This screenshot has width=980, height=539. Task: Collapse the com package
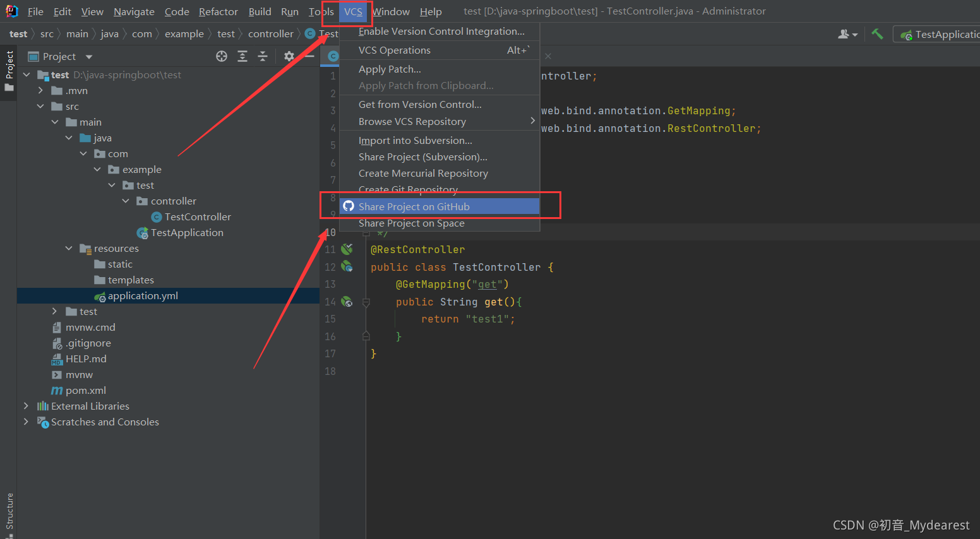pos(83,153)
